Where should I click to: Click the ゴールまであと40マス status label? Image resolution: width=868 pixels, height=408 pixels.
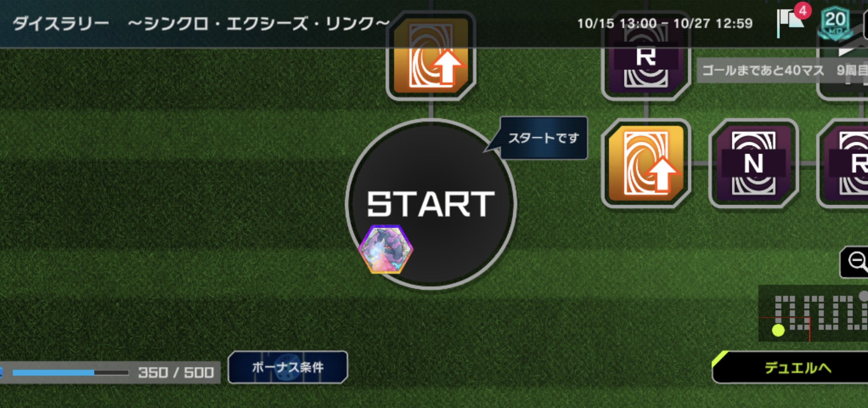point(763,70)
